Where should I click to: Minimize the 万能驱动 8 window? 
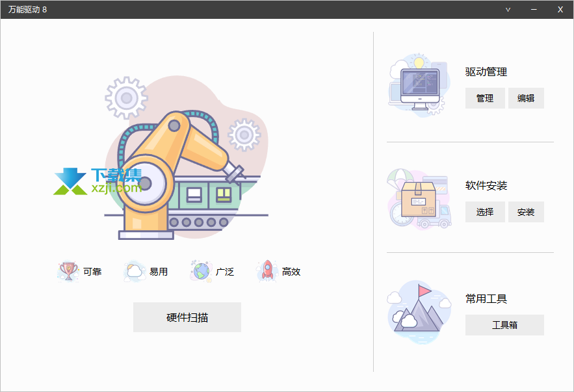click(534, 10)
